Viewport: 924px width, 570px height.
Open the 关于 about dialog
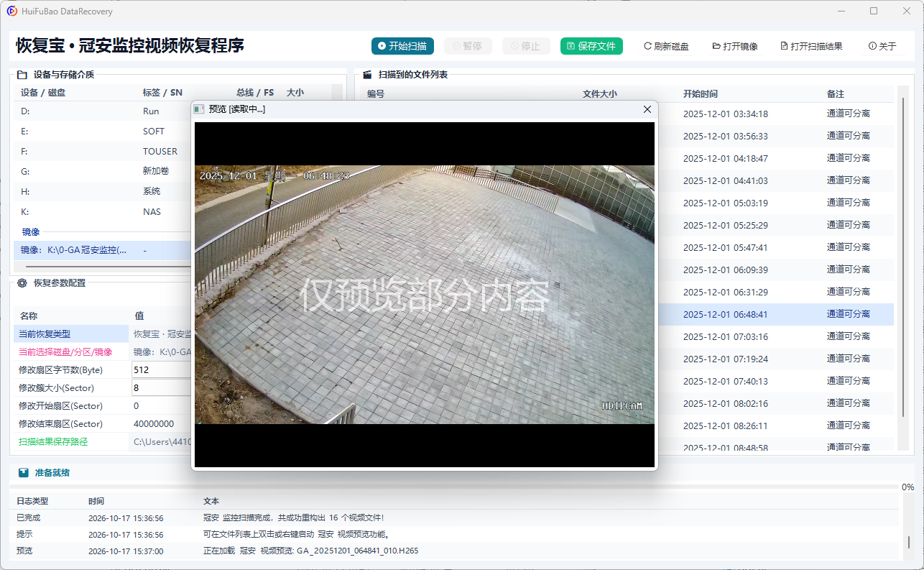coord(882,46)
